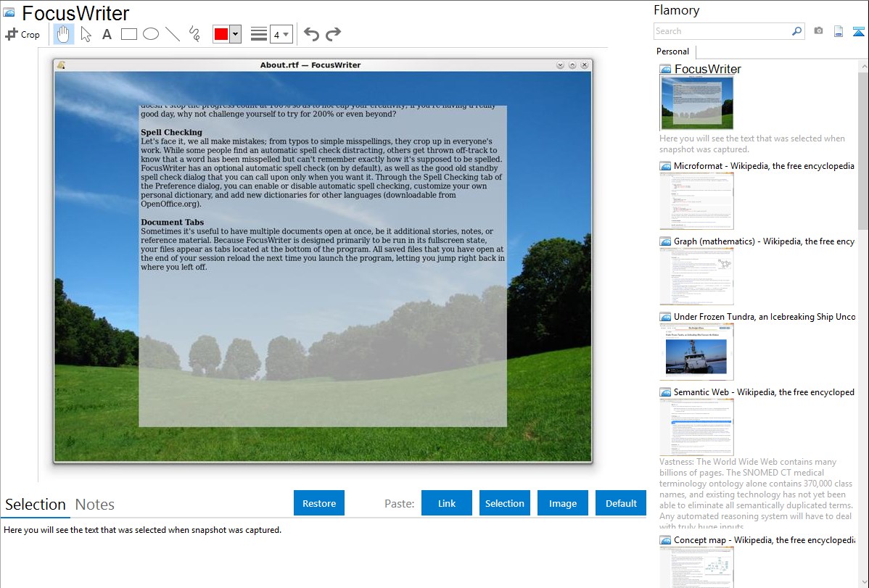The image size is (869, 588).
Task: Select the Microformat snapshot thumbnail
Action: pyautogui.click(x=696, y=201)
